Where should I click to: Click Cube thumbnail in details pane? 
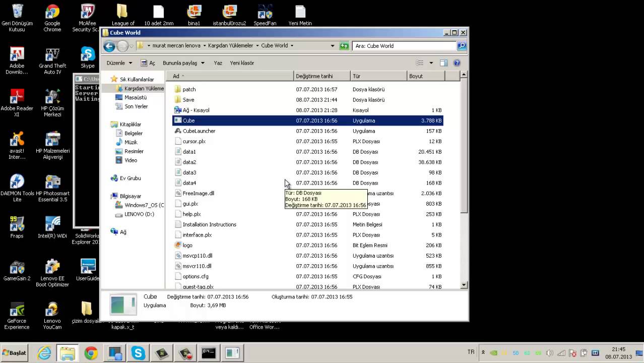point(123,305)
